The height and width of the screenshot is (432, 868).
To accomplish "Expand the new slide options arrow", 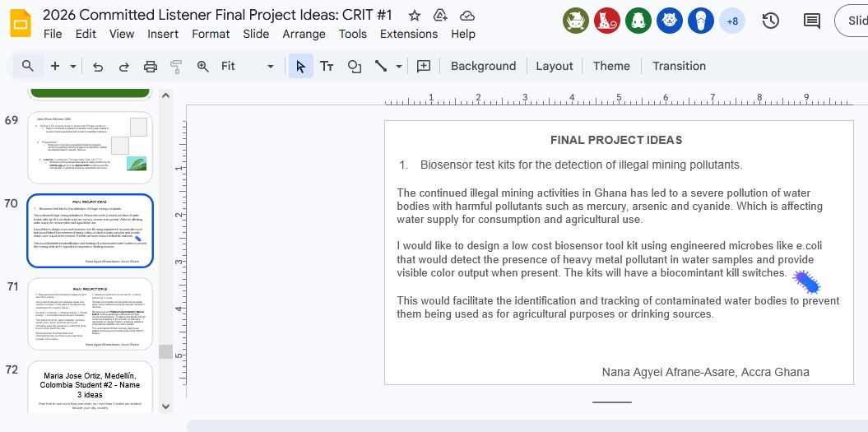I will 73,67.
